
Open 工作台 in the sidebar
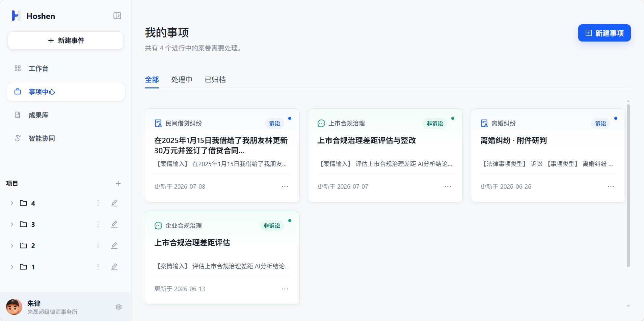click(66, 69)
